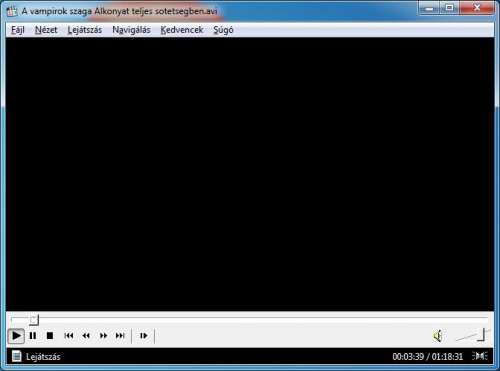Maximize the player window

(x=449, y=8)
